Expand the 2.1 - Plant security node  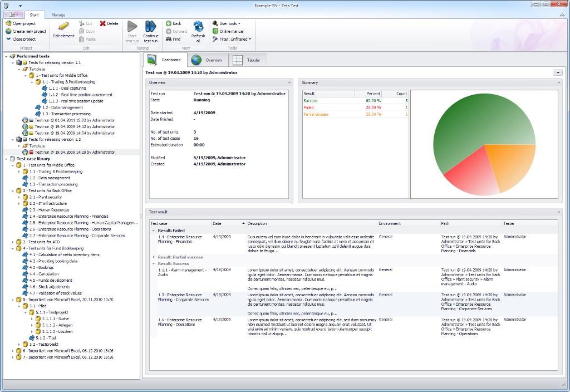19,197
